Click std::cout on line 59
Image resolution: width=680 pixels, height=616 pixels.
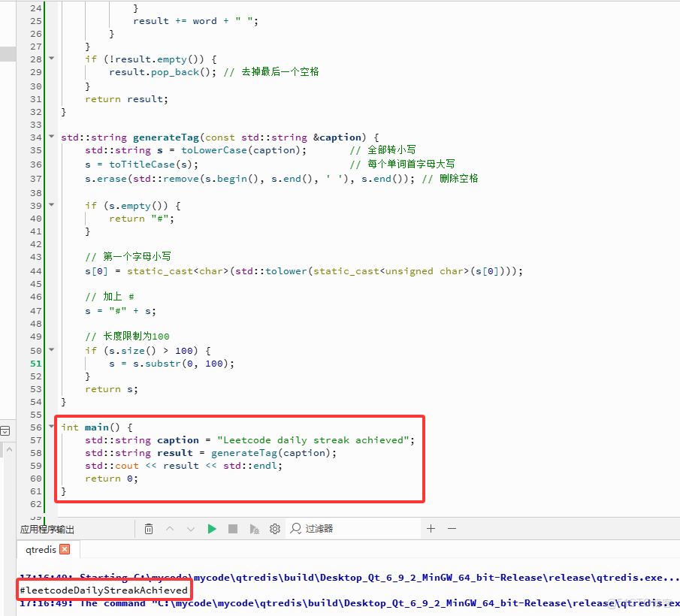112,466
